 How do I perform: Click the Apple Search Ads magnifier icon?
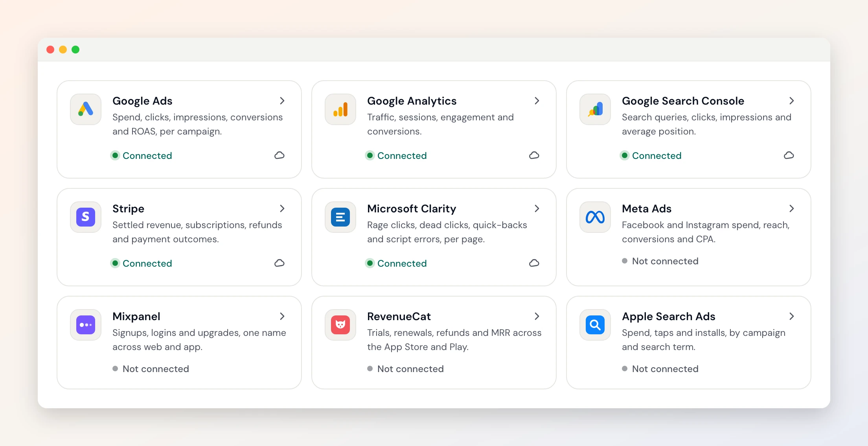(595, 325)
